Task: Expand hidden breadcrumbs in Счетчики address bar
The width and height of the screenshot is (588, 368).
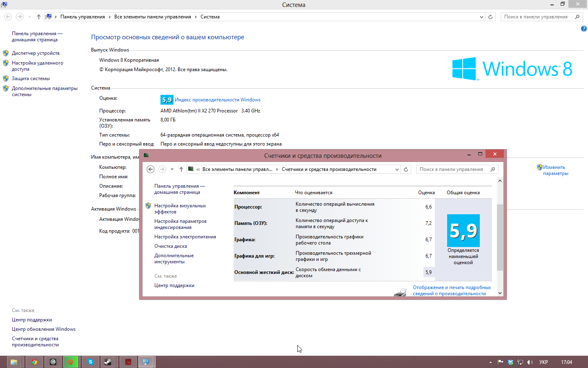Action: 198,169
